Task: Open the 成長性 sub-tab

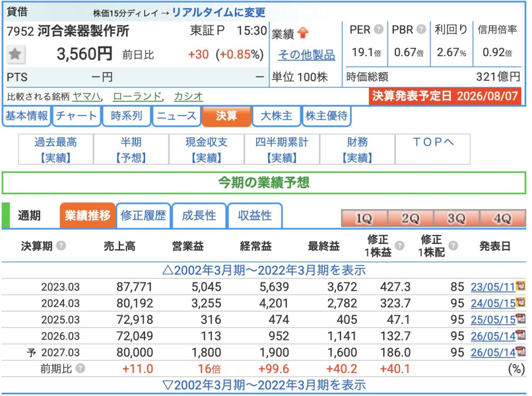Action: tap(199, 216)
